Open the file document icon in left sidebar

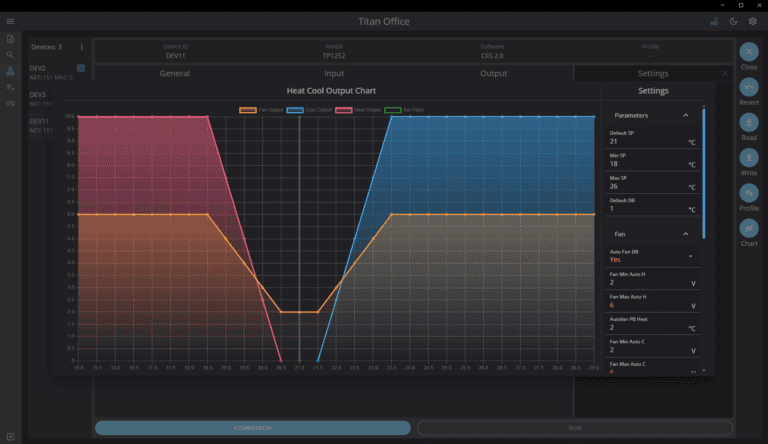tap(10, 39)
